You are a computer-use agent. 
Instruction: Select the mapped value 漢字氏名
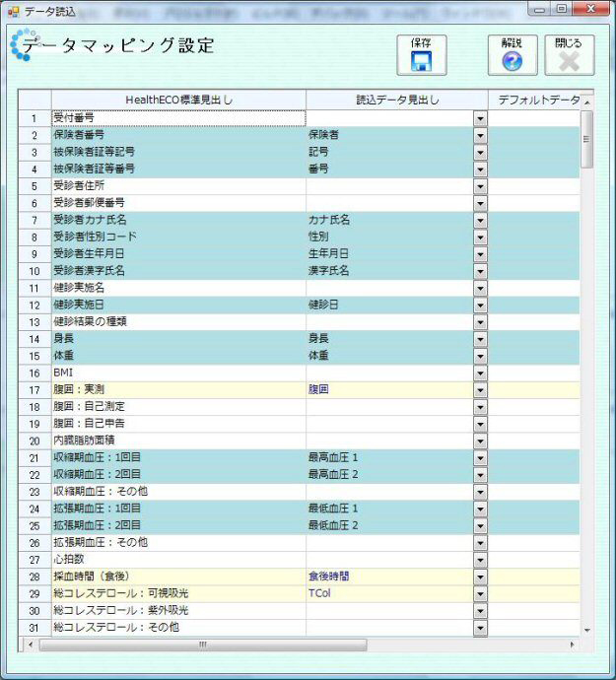click(x=329, y=271)
